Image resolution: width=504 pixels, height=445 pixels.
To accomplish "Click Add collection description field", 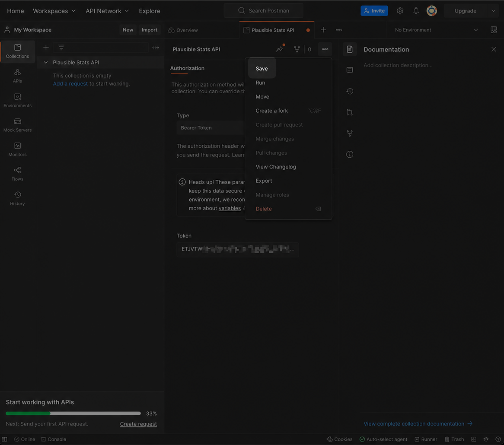I will (x=398, y=65).
